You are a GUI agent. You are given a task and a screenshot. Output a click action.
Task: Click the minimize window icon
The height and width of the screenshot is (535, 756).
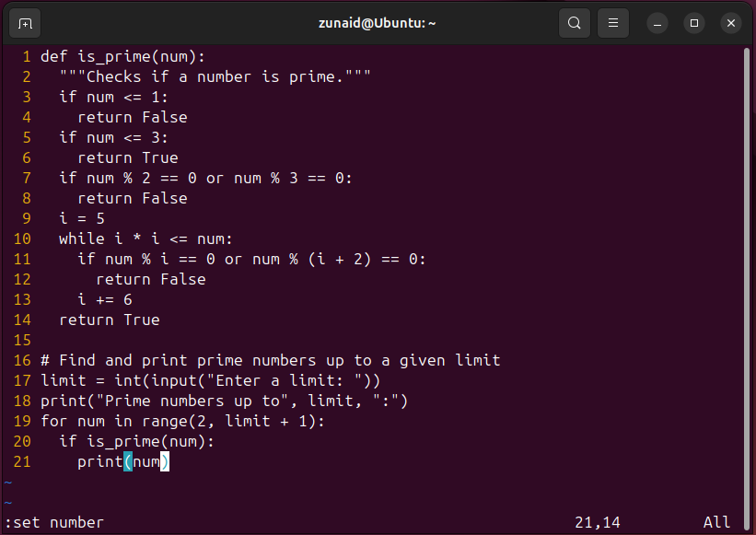(x=657, y=23)
